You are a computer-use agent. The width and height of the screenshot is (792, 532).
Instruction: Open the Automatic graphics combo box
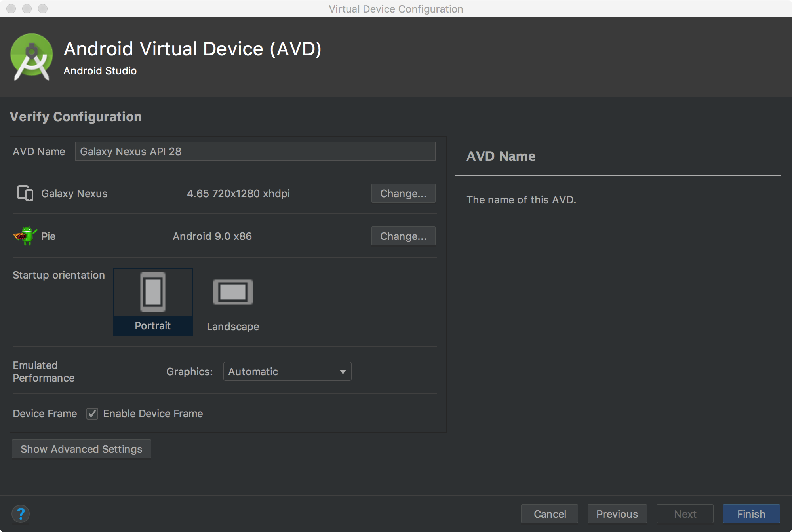279,372
